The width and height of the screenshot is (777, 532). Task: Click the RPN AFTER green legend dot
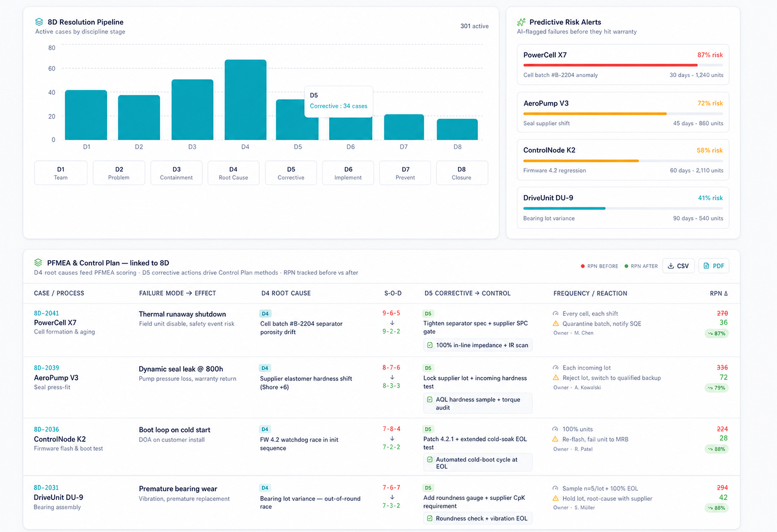pyautogui.click(x=626, y=266)
